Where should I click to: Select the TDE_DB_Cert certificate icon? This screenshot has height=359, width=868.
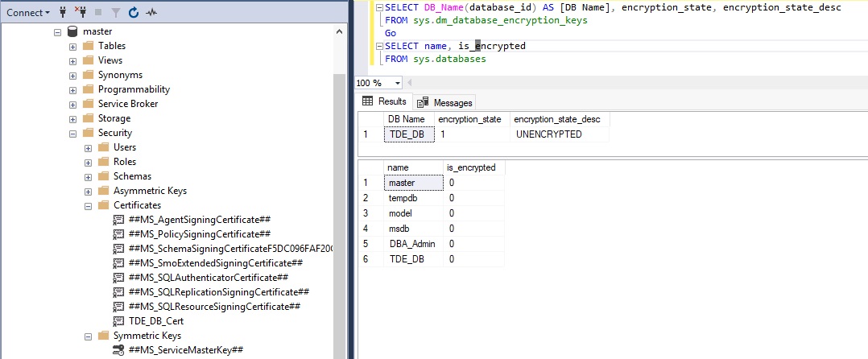tap(118, 321)
